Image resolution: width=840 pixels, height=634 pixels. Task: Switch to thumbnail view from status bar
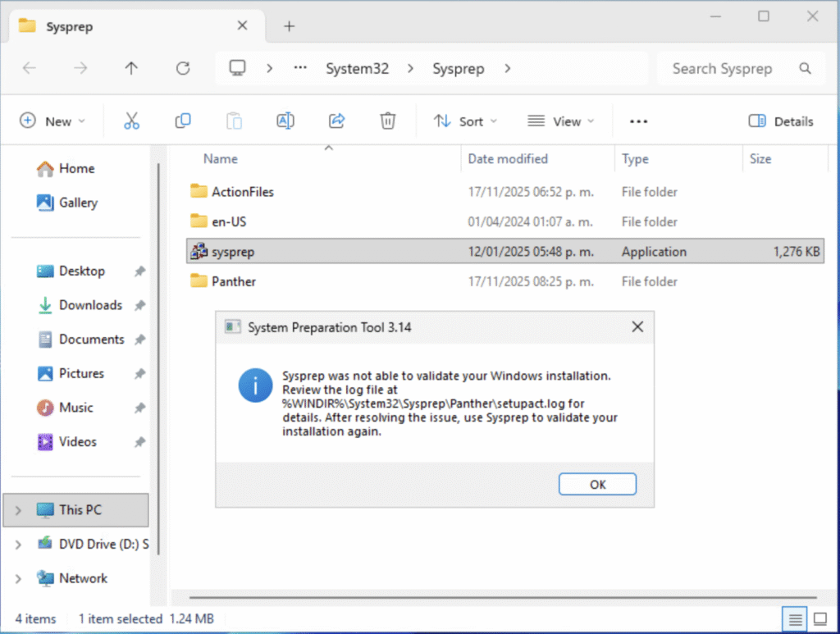[x=819, y=618]
